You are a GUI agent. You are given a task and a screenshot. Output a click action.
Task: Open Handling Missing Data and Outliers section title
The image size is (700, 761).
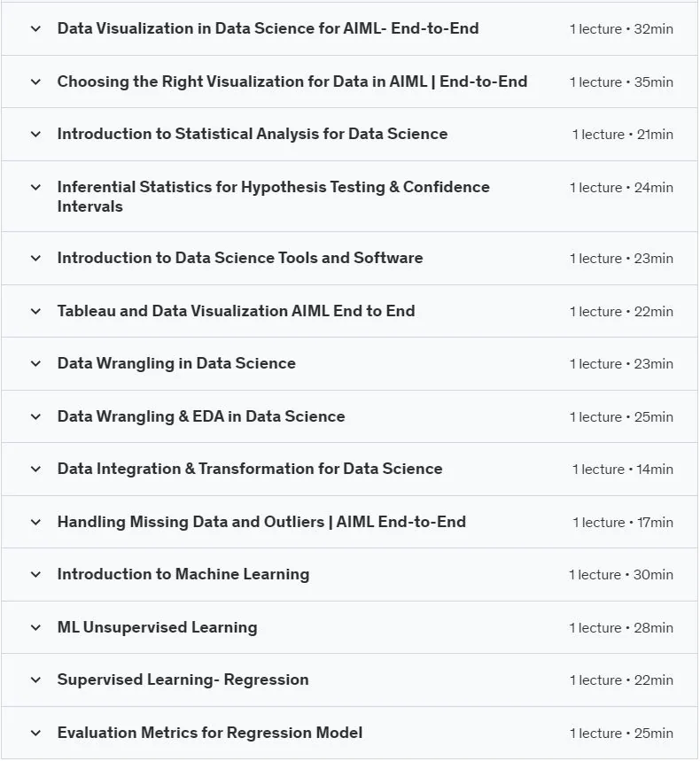point(261,522)
